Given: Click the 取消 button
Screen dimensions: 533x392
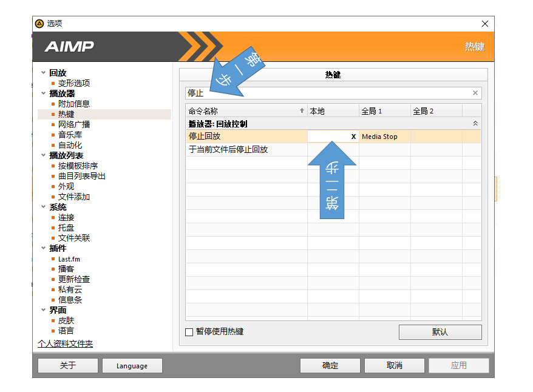Looking at the screenshot, I should [394, 365].
